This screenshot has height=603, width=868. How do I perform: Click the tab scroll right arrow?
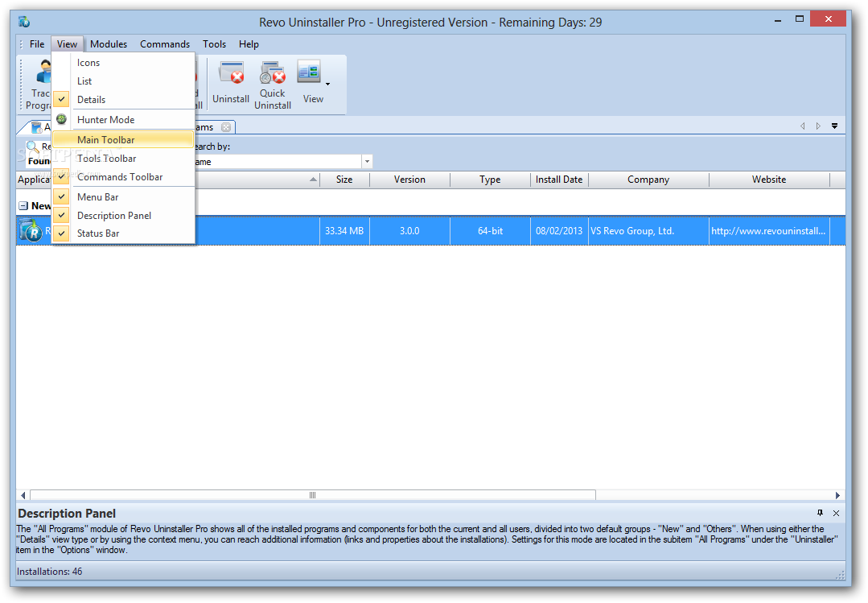[x=818, y=126]
